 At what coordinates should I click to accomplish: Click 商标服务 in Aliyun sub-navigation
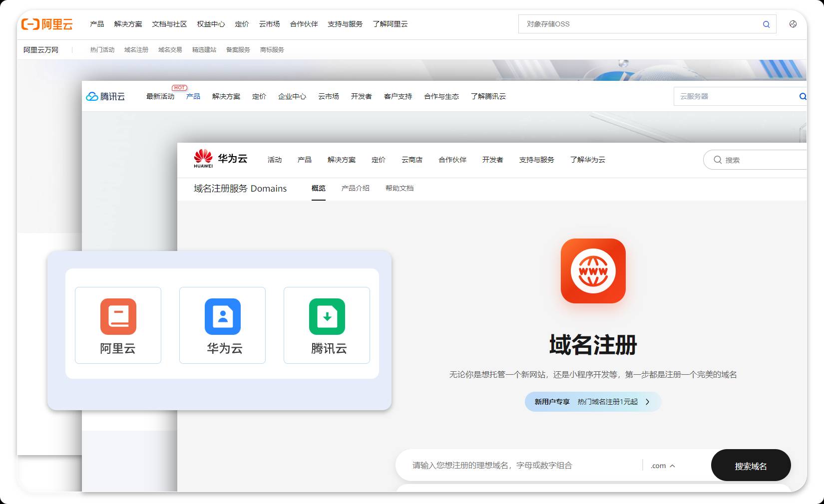point(272,50)
